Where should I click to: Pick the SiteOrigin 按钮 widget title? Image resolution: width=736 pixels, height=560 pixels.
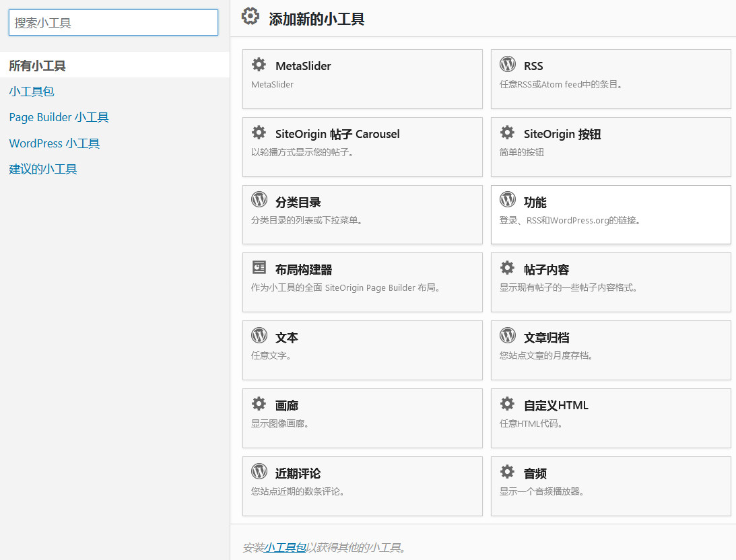[562, 134]
